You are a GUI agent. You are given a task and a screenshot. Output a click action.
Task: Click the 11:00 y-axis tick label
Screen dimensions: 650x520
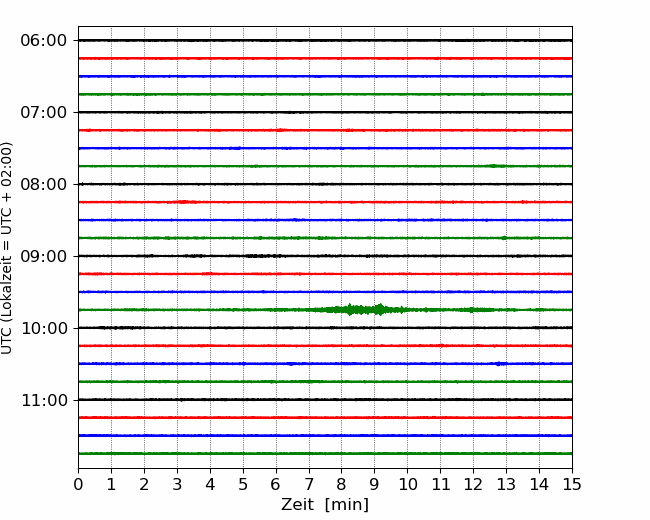tap(44, 401)
